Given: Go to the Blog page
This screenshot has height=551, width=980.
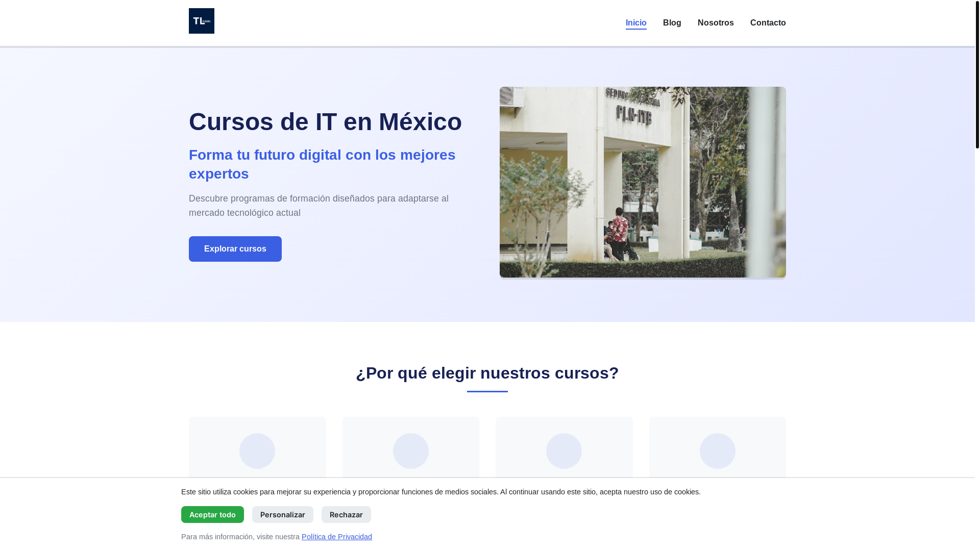Looking at the screenshot, I should (x=672, y=23).
